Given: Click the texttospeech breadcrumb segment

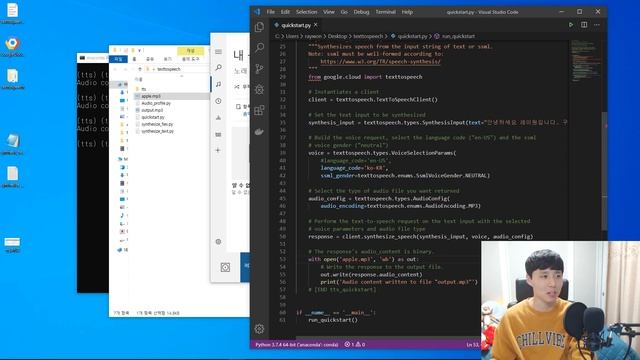Looking at the screenshot, I should point(368,36).
